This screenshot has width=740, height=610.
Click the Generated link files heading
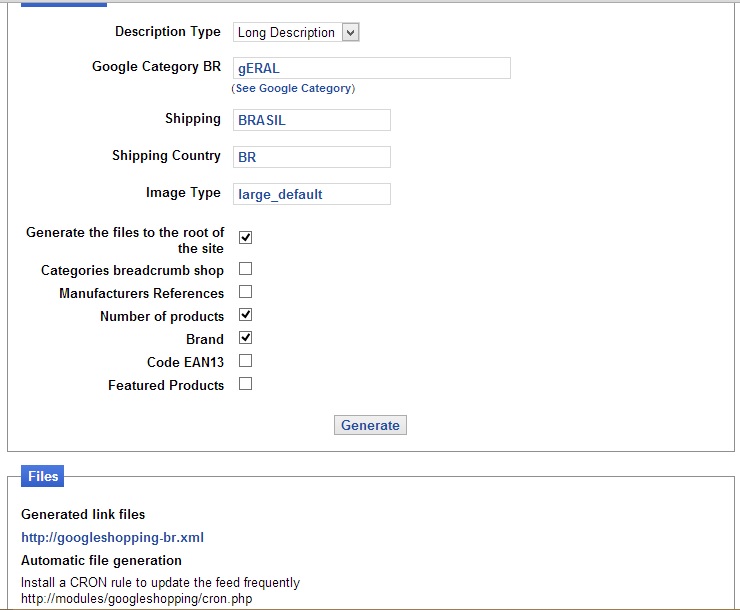[83, 514]
